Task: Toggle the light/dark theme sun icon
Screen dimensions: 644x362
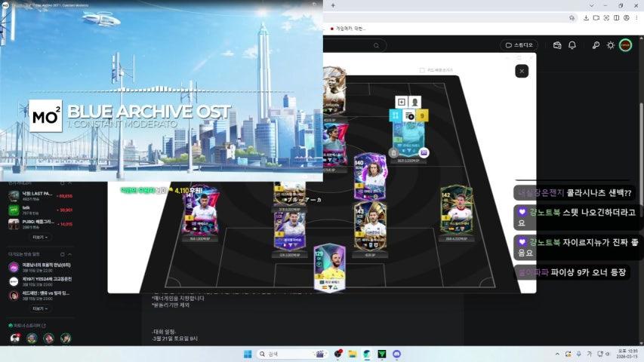Action: [610, 45]
